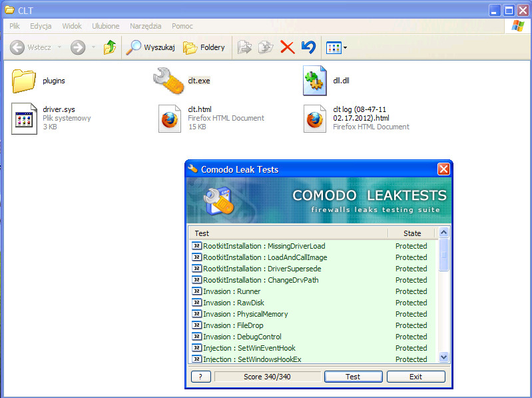Image resolution: width=532 pixels, height=398 pixels.
Task: Click the forward navigation arrow icon
Action: click(x=78, y=47)
